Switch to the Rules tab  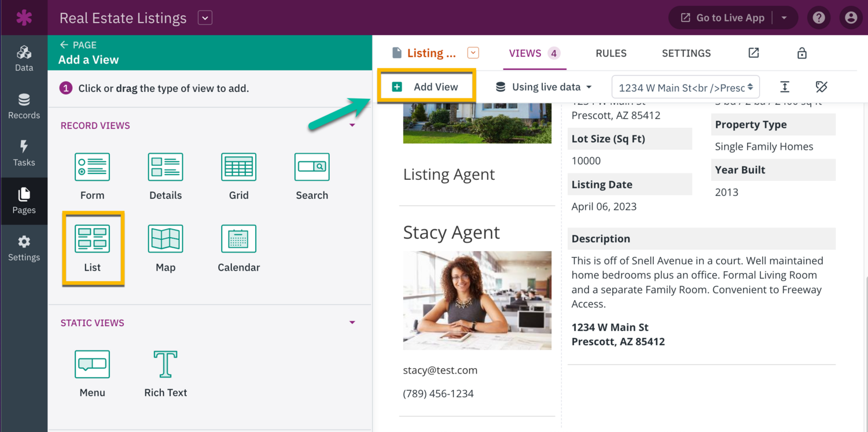coord(611,53)
